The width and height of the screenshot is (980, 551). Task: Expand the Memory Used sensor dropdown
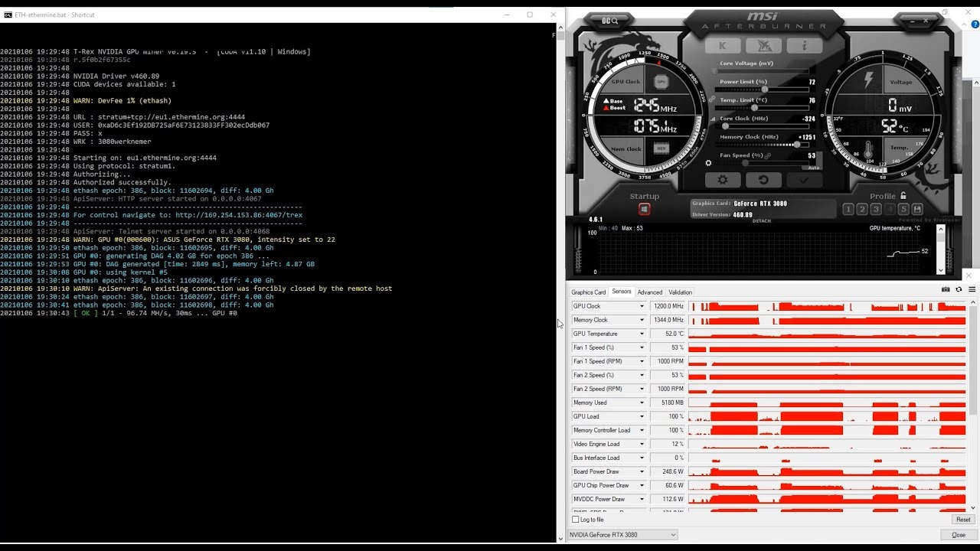point(642,403)
